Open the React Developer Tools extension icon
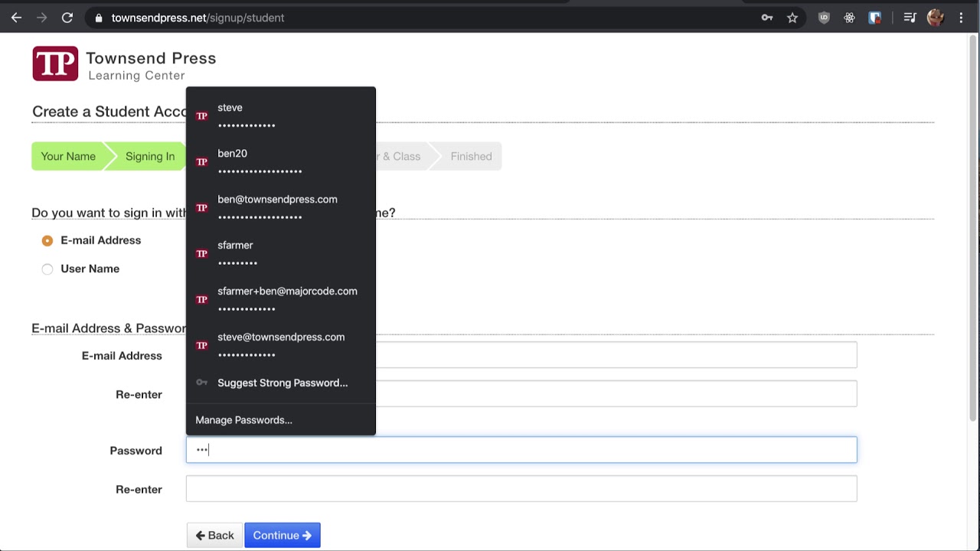The height and width of the screenshot is (551, 980). tap(849, 18)
